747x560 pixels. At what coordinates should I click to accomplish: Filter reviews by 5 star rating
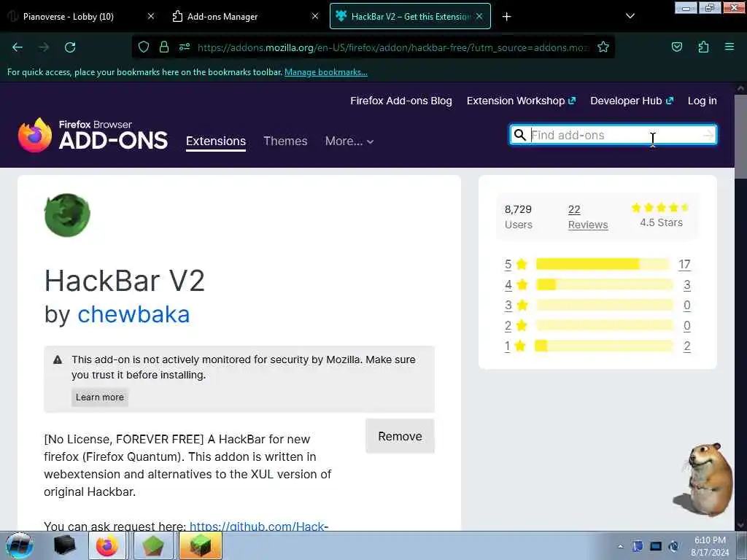point(516,264)
